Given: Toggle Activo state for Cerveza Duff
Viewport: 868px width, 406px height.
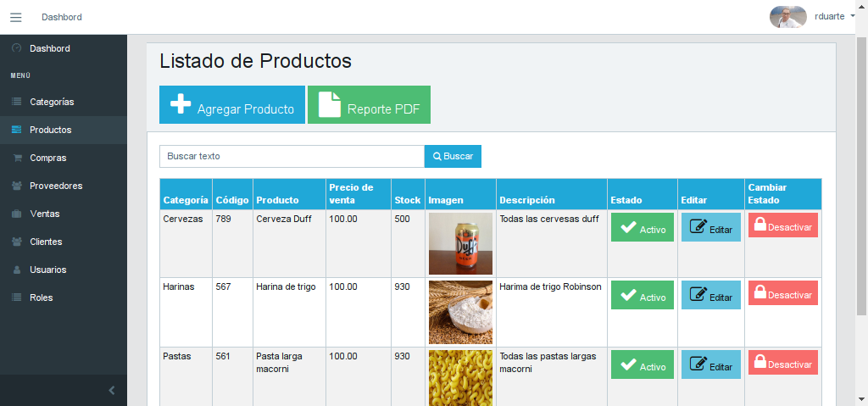Looking at the screenshot, I should (x=642, y=227).
